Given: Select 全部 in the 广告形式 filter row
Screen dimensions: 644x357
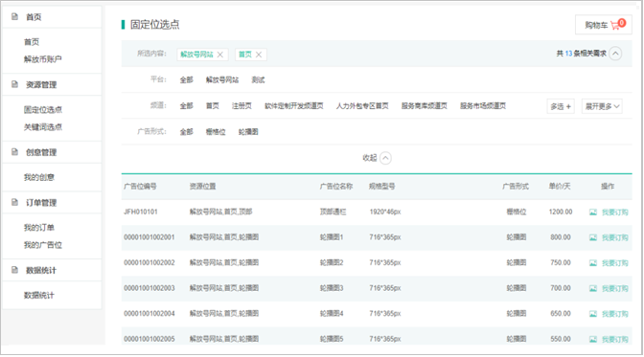Looking at the screenshot, I should (187, 132).
